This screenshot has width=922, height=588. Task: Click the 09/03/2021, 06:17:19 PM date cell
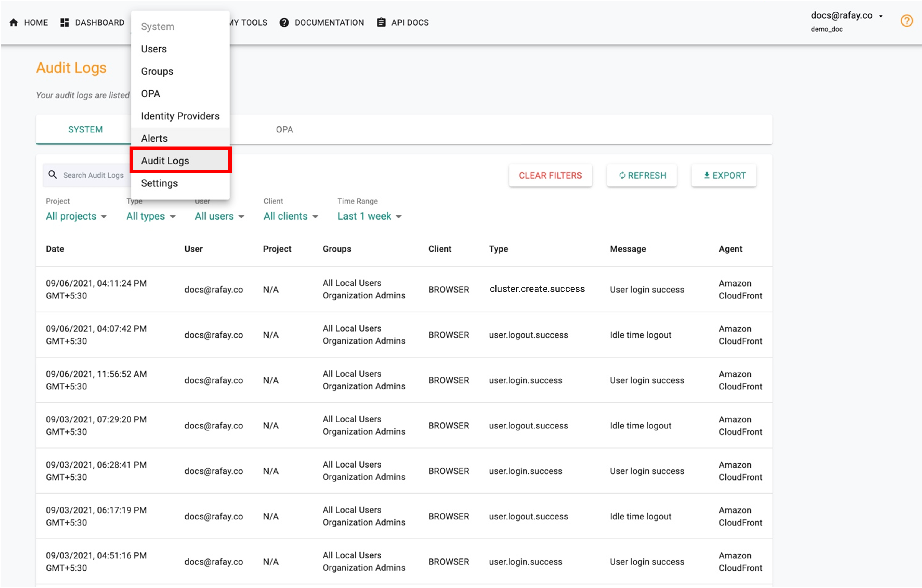pyautogui.click(x=96, y=516)
